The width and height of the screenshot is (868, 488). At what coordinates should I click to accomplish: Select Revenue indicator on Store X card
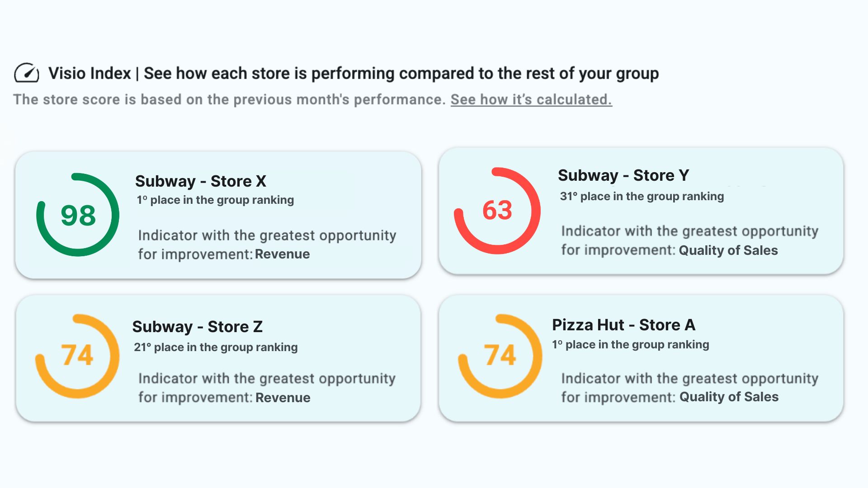tap(282, 254)
